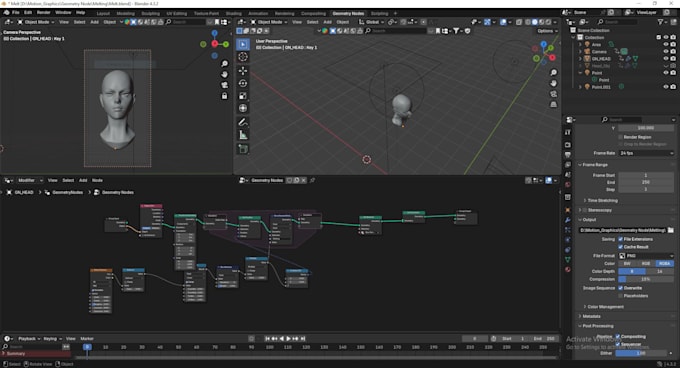
Task: Open File Format PNG dropdown
Action: point(646,256)
